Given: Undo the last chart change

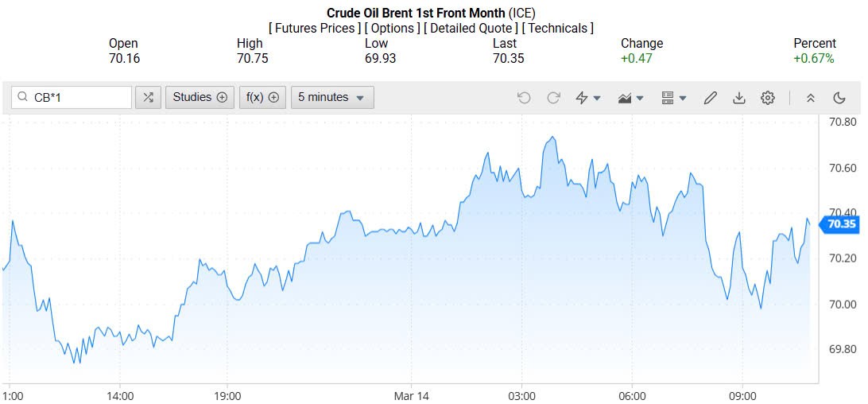Looking at the screenshot, I should pyautogui.click(x=523, y=98).
